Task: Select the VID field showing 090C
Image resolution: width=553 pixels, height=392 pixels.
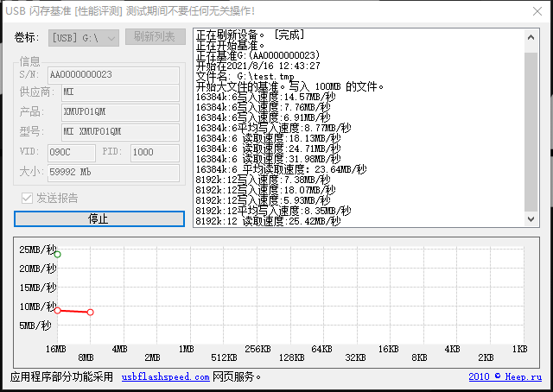Action: (x=73, y=152)
